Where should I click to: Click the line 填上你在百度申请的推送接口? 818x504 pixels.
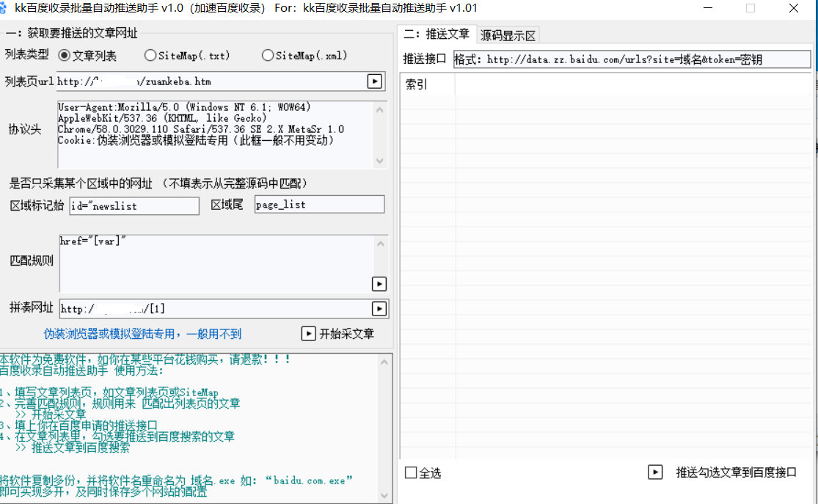click(x=78, y=426)
